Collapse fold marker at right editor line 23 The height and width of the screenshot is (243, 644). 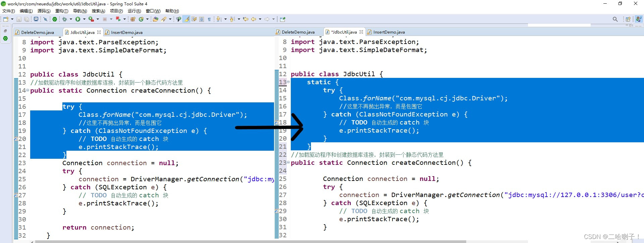[288, 162]
